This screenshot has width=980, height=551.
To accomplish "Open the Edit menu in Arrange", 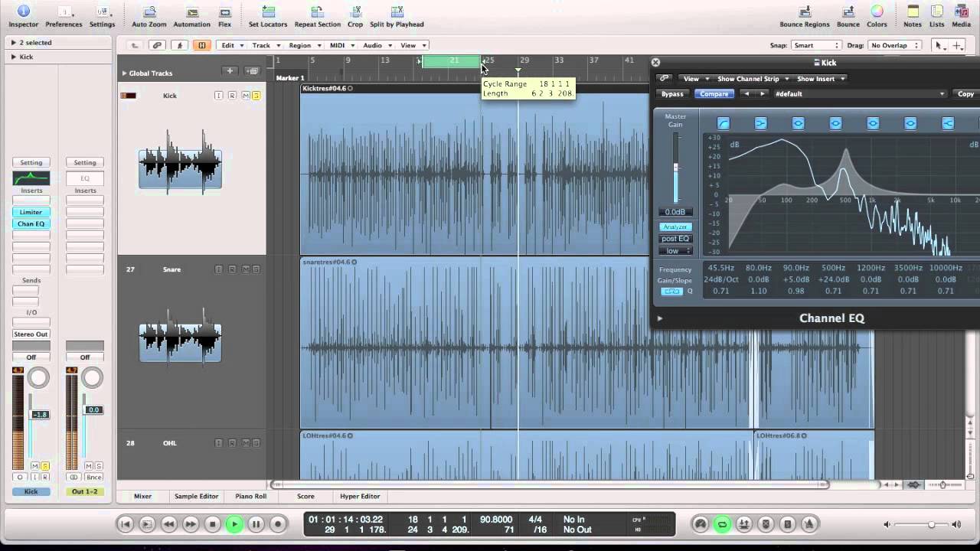I will (x=231, y=45).
